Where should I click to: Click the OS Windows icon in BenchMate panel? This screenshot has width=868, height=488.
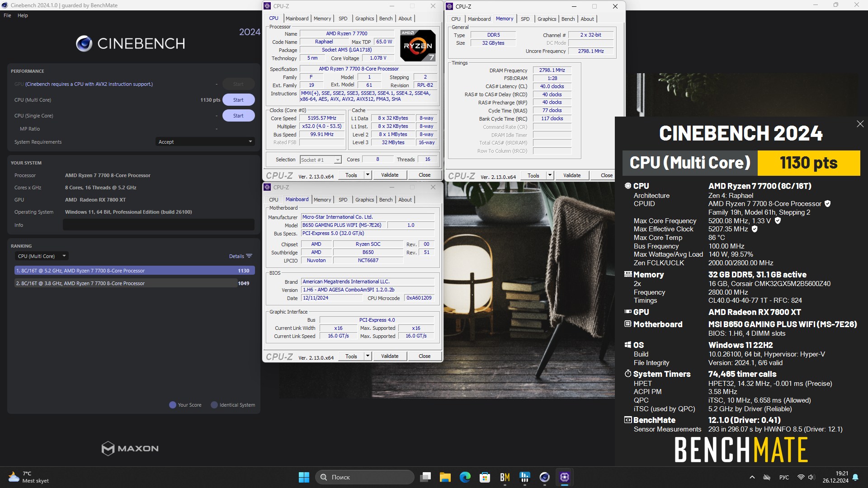click(x=627, y=345)
